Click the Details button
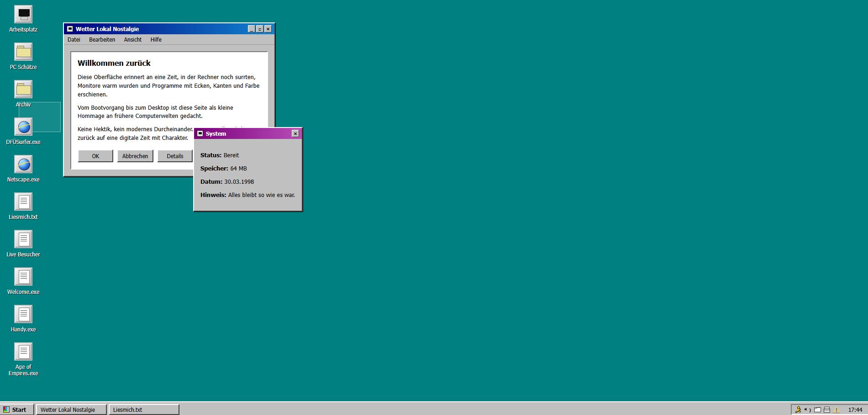Image resolution: width=868 pixels, height=415 pixels. click(x=175, y=156)
